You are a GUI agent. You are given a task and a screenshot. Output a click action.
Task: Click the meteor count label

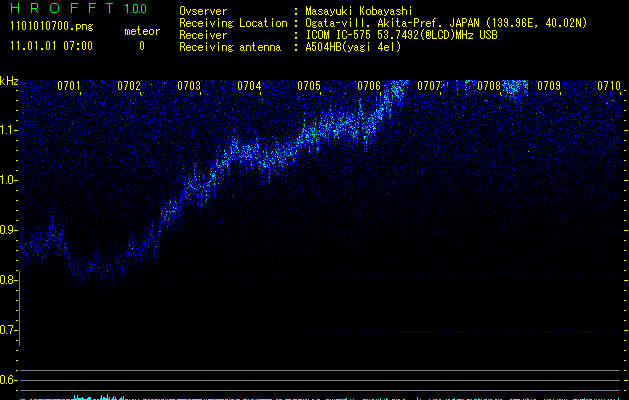coord(142,31)
